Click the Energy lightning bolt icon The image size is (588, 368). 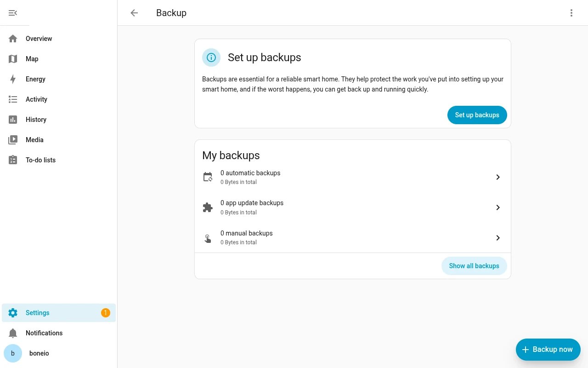[x=13, y=79]
